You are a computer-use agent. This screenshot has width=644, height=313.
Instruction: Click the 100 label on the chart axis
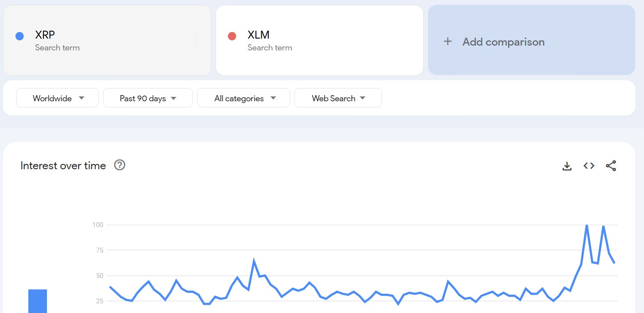tap(97, 225)
